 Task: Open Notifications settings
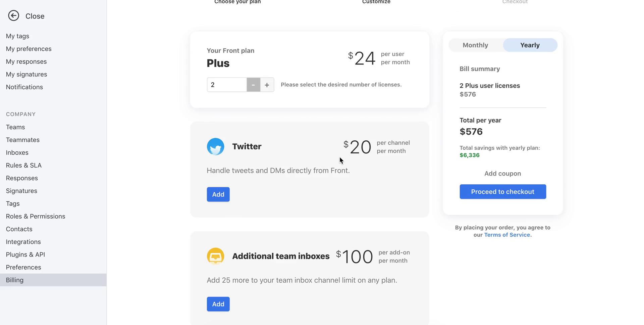click(24, 87)
